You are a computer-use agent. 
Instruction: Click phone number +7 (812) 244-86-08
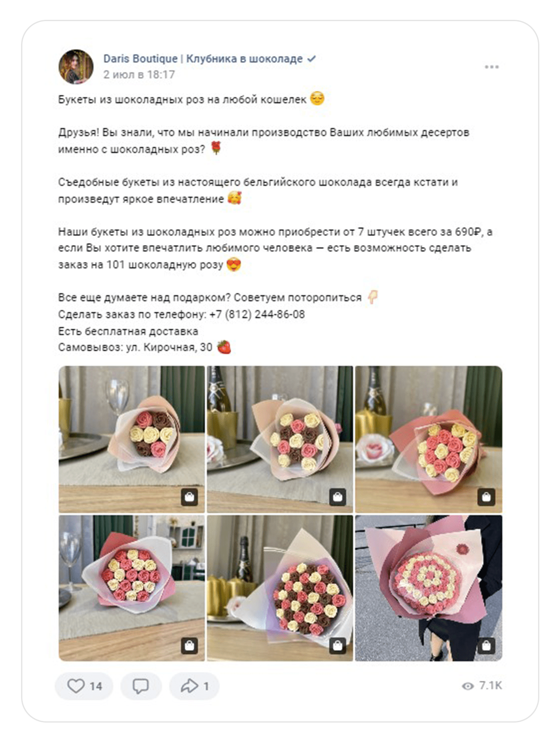[257, 314]
